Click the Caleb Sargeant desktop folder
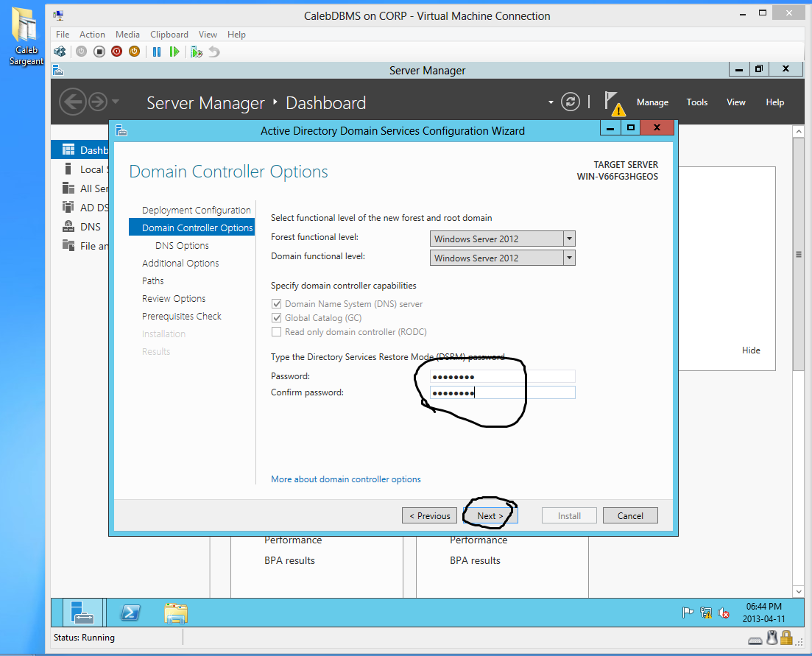Image resolution: width=812 pixels, height=656 pixels. pyautogui.click(x=26, y=38)
